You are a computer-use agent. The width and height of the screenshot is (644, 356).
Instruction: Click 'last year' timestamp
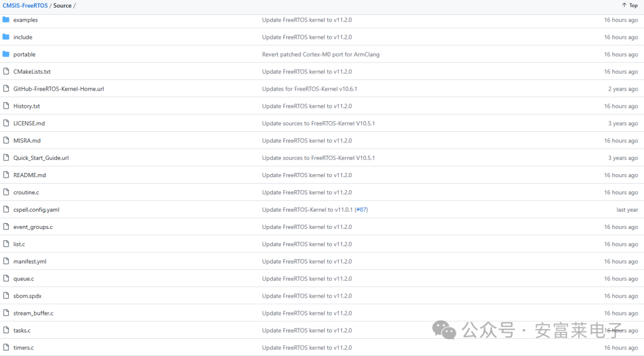pyautogui.click(x=627, y=209)
